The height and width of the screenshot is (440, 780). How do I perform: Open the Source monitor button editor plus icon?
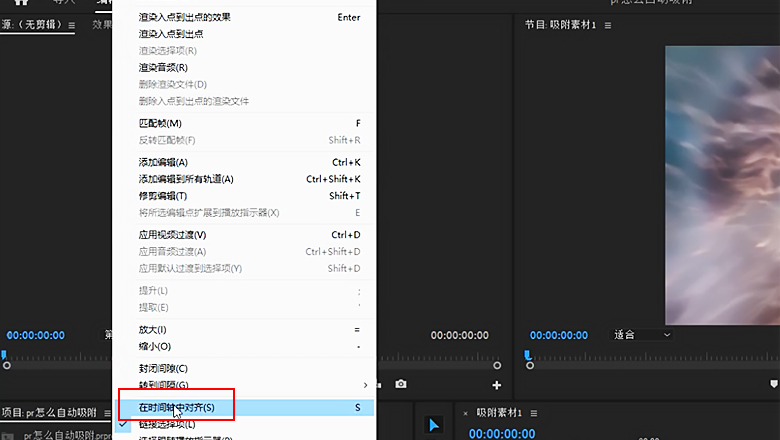(496, 385)
